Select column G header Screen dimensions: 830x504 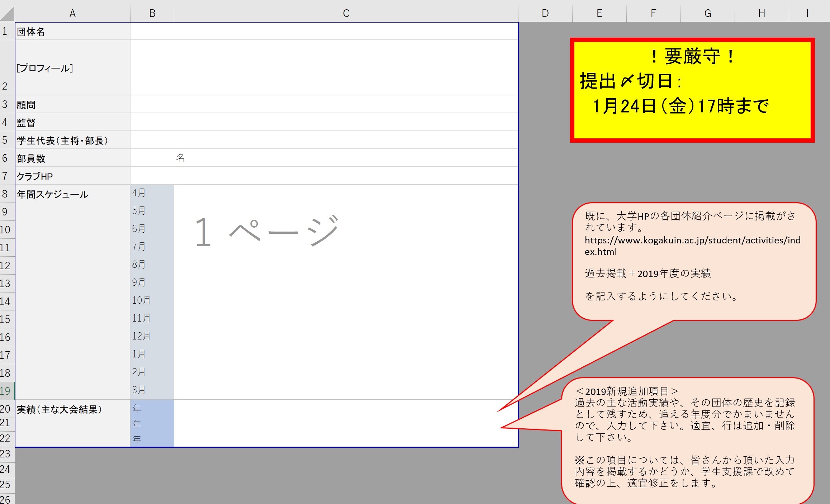[707, 13]
